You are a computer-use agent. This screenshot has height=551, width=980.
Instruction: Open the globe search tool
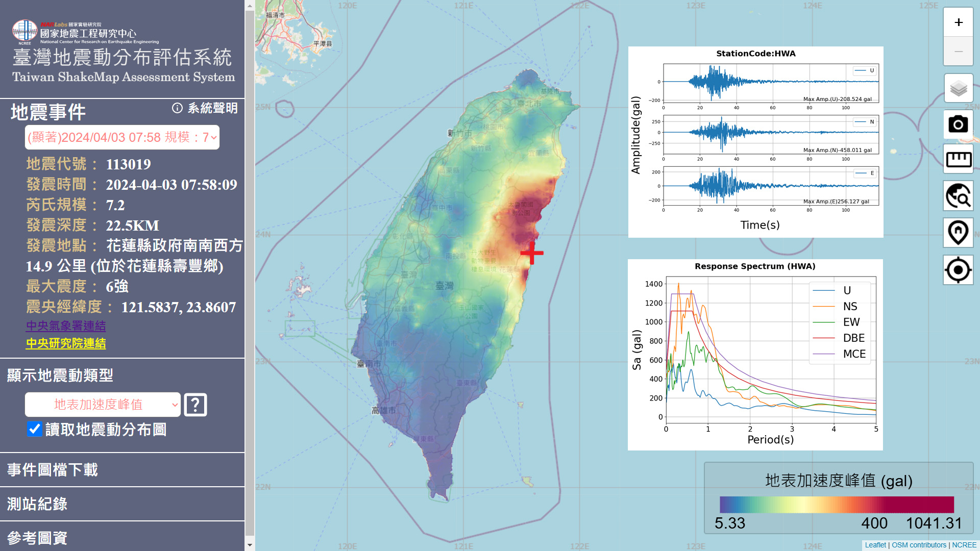tap(958, 196)
